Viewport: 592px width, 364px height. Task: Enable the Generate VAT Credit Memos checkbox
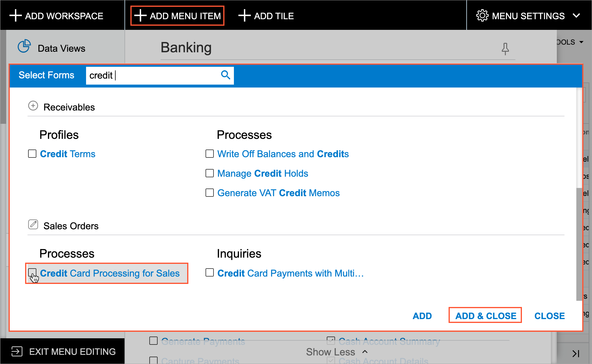coord(210,193)
